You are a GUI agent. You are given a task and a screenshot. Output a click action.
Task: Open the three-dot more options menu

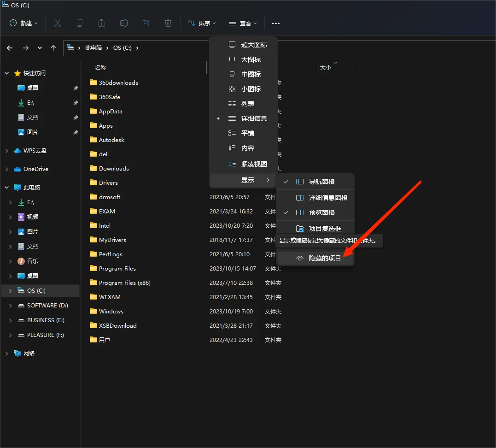tap(275, 23)
